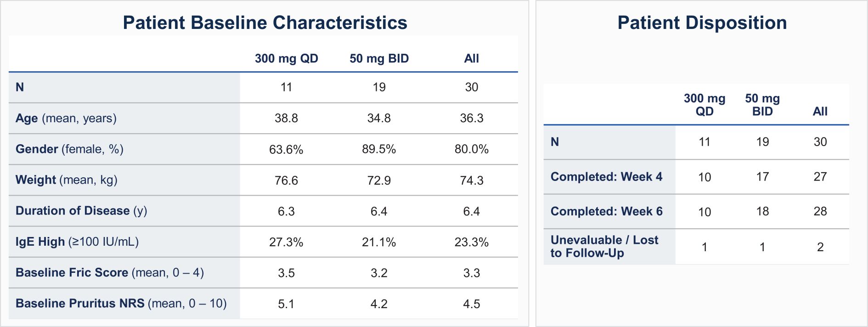Select the Gender (female, %) row label

pyautogui.click(x=69, y=149)
